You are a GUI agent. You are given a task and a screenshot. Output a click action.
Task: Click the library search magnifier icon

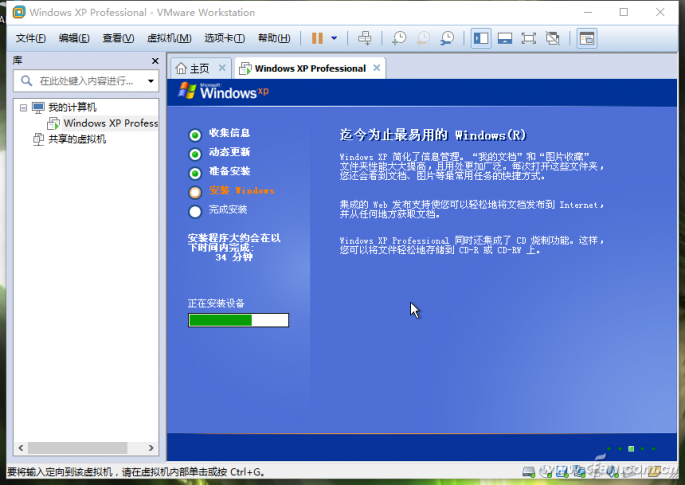click(26, 81)
